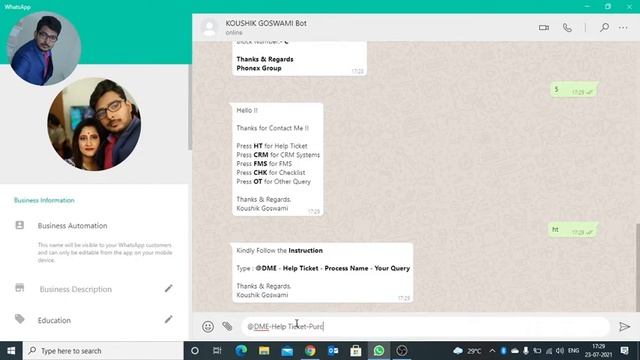The width and height of the screenshot is (640, 360).
Task: Click the "Thanks & Regards Phonex Group" message
Action: [x=299, y=58]
